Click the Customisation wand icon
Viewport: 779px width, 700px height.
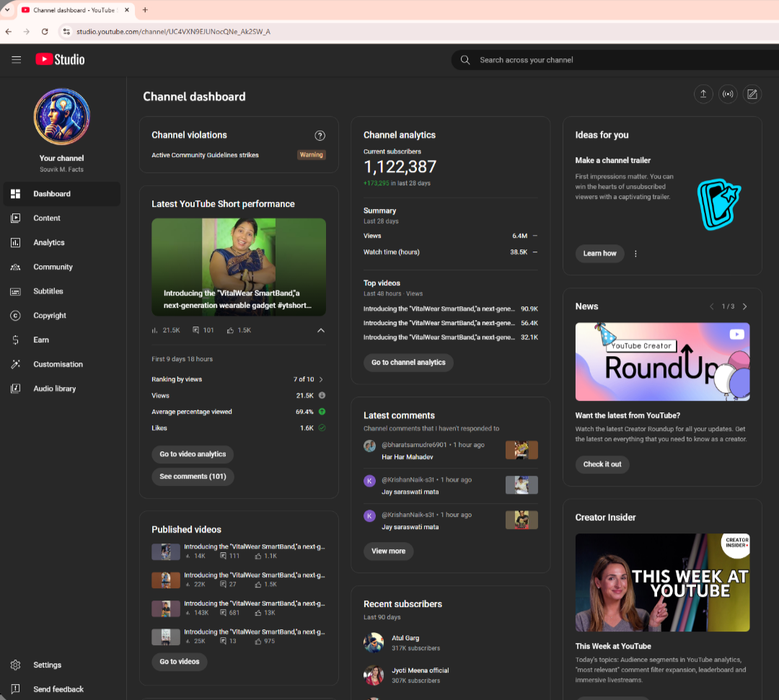pos(15,364)
